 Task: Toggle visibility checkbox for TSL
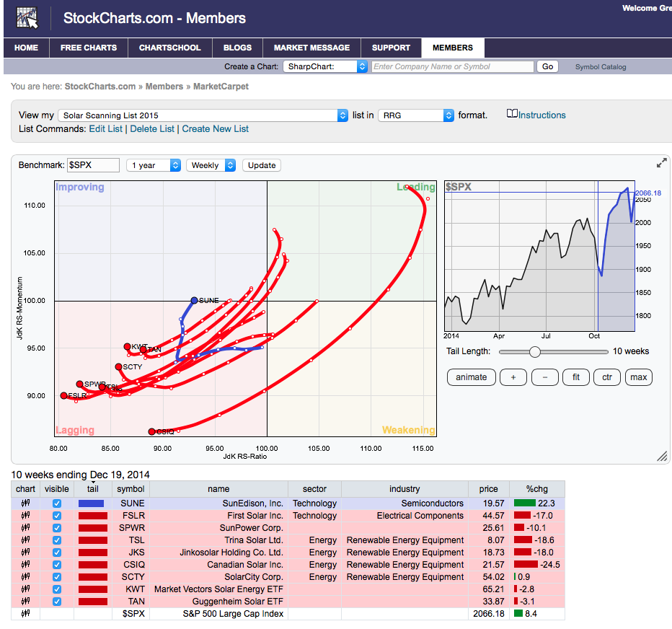57,540
